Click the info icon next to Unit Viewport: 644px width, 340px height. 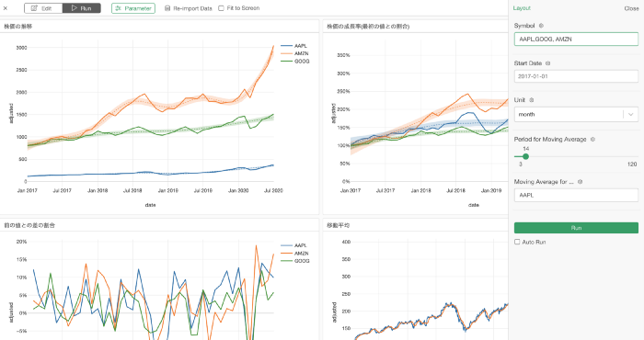click(x=532, y=100)
